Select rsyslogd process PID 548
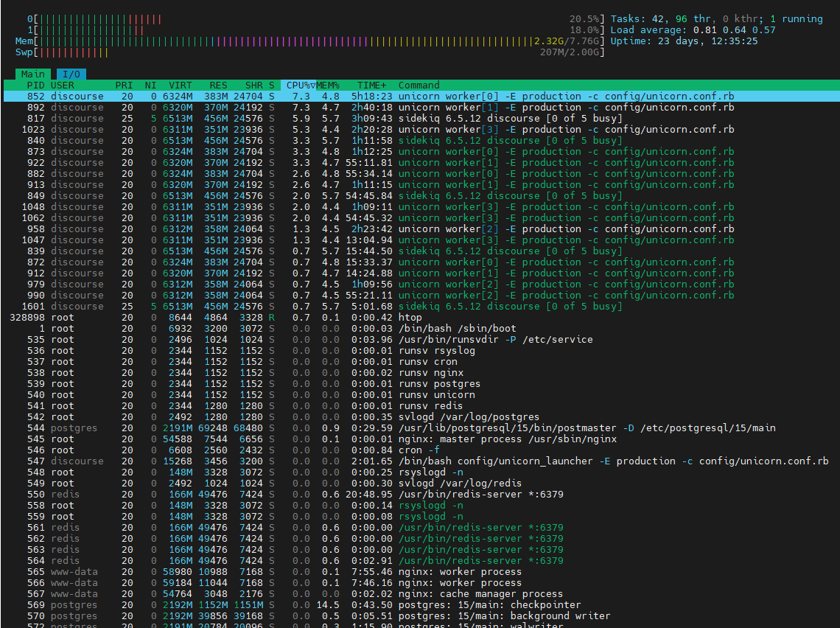This screenshot has width=840, height=628. [420, 472]
